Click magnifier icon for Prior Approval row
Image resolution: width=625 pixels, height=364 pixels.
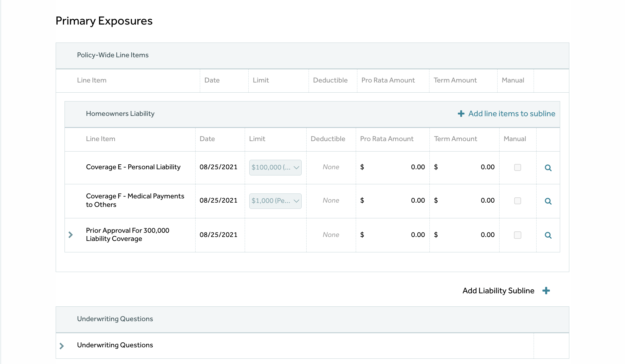click(x=548, y=235)
